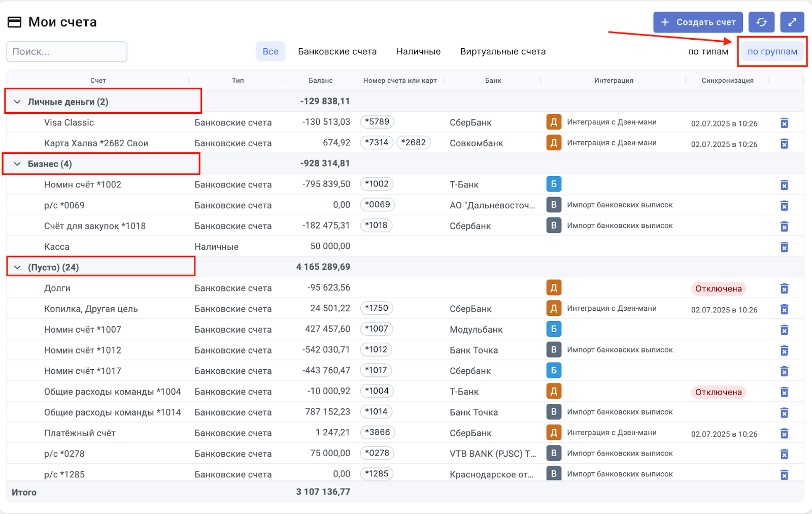Click the Поиск search field
The width and height of the screenshot is (812, 514).
66,52
